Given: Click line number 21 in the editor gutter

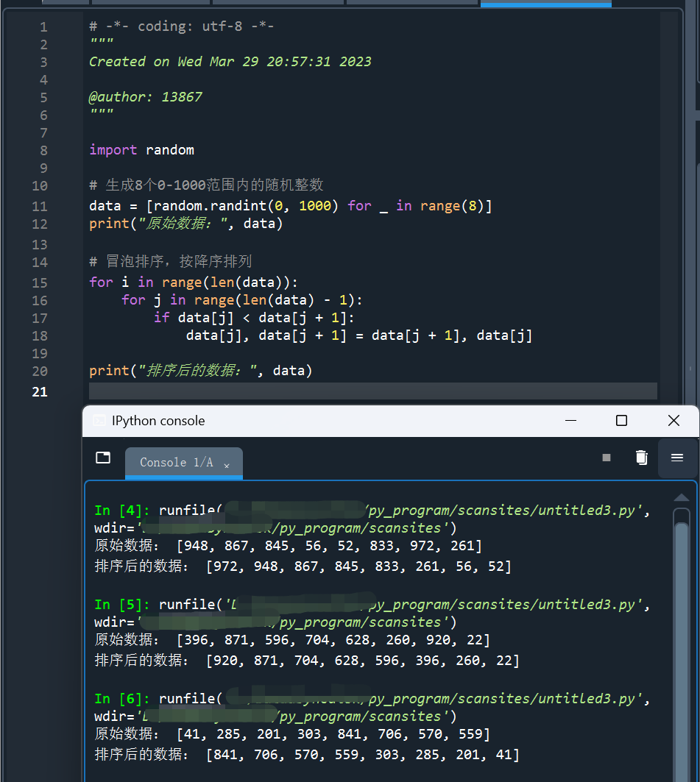Looking at the screenshot, I should click(40, 392).
